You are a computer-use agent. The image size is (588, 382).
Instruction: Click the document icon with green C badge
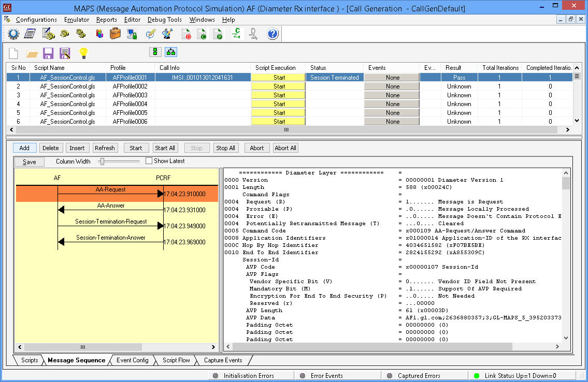(x=202, y=34)
